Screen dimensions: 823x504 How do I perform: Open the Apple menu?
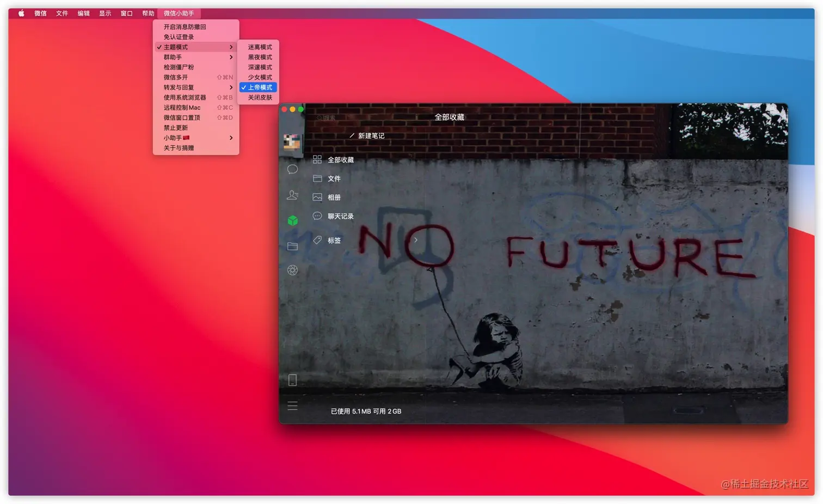21,13
